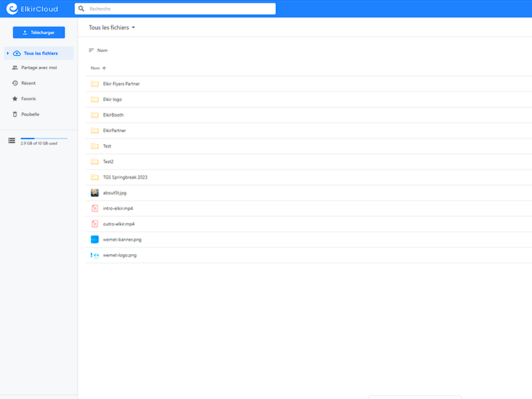The width and height of the screenshot is (532, 399).
Task: Click the ElkirCloud logo icon
Action: tap(12, 9)
